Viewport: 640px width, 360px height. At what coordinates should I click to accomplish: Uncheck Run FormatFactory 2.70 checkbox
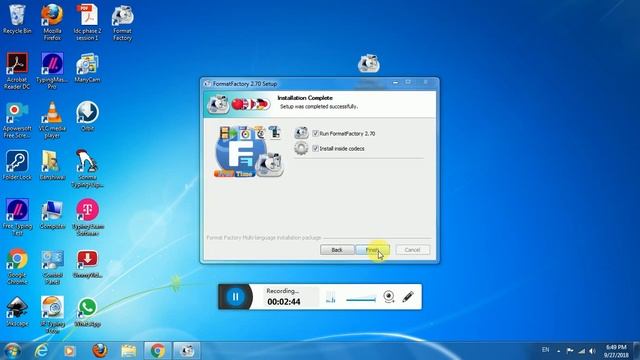click(x=315, y=133)
